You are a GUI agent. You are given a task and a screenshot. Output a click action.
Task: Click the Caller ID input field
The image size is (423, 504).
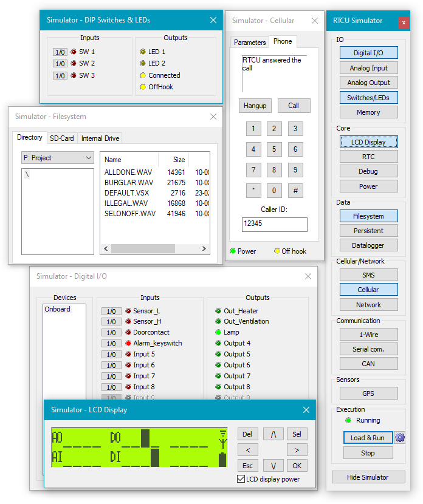(x=274, y=224)
